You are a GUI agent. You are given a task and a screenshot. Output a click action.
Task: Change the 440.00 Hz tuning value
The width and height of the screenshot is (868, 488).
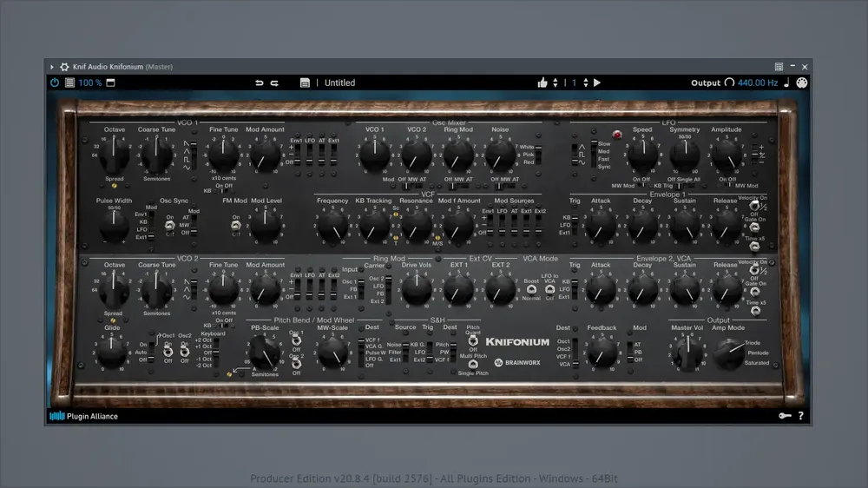point(757,82)
